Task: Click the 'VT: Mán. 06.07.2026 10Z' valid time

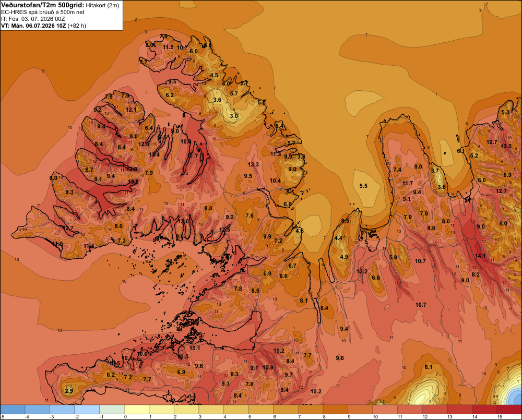Action: pyautogui.click(x=33, y=26)
